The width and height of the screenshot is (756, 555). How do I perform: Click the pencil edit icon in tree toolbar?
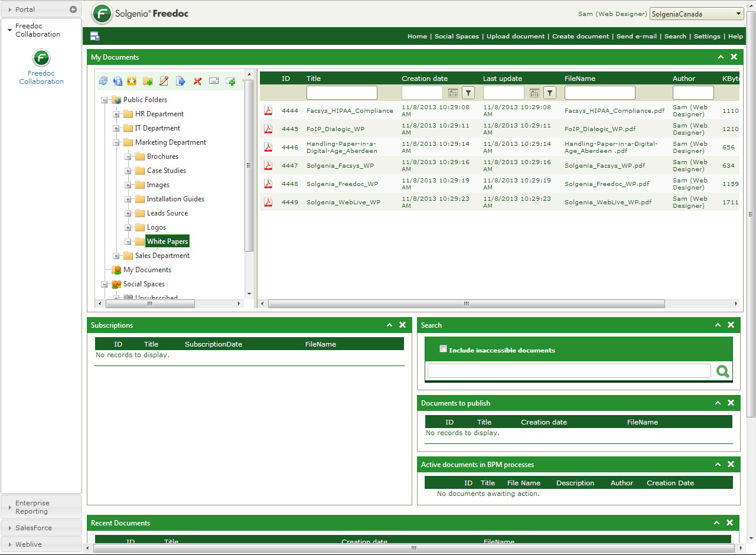point(164,81)
